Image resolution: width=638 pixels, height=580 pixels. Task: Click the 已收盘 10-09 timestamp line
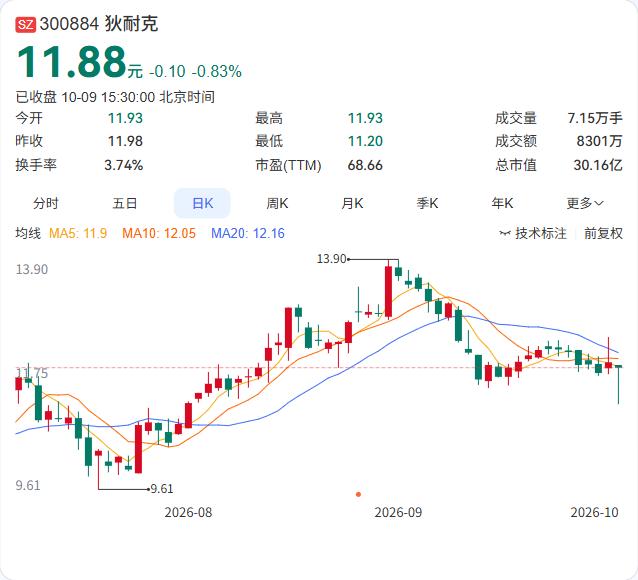click(115, 97)
